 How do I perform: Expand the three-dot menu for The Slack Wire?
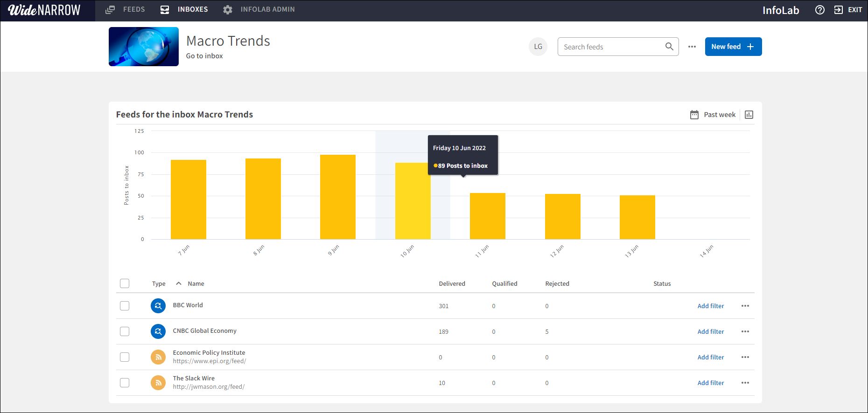point(745,383)
